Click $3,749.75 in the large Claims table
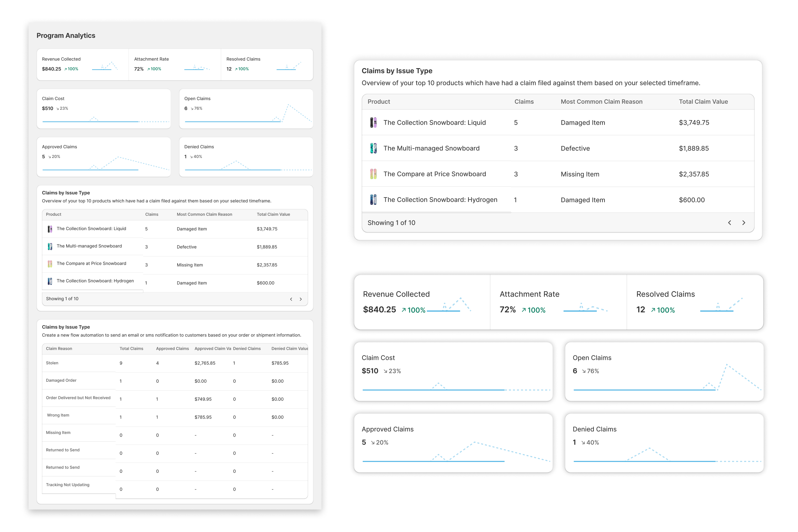This screenshot has width=798, height=532. [694, 122]
